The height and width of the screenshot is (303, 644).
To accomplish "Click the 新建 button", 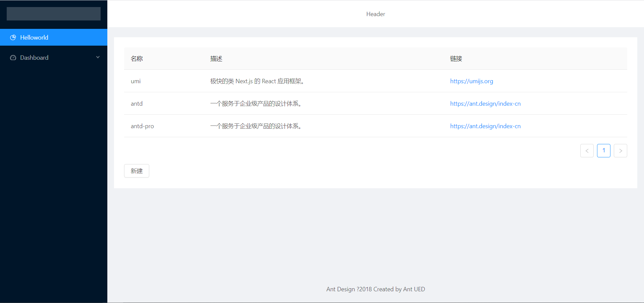I will pyautogui.click(x=137, y=170).
